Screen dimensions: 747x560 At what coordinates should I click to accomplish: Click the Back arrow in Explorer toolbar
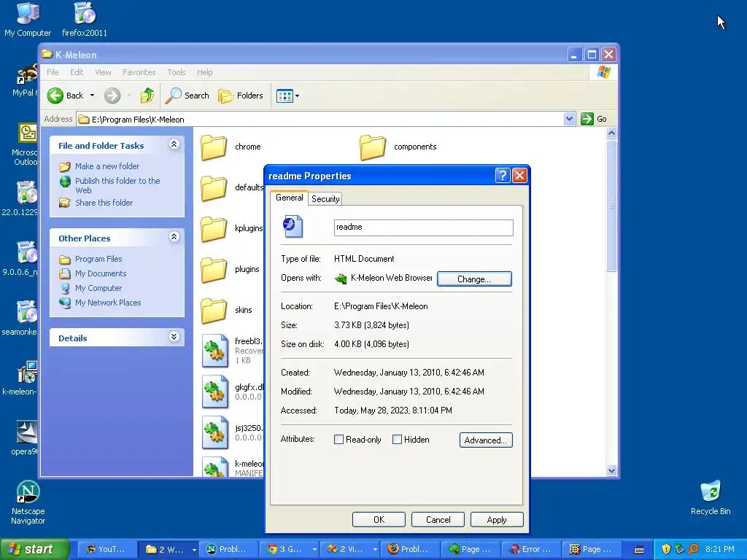click(55, 96)
